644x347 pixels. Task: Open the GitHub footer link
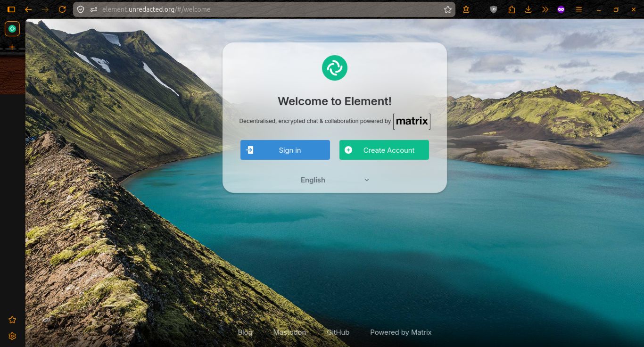click(x=338, y=332)
